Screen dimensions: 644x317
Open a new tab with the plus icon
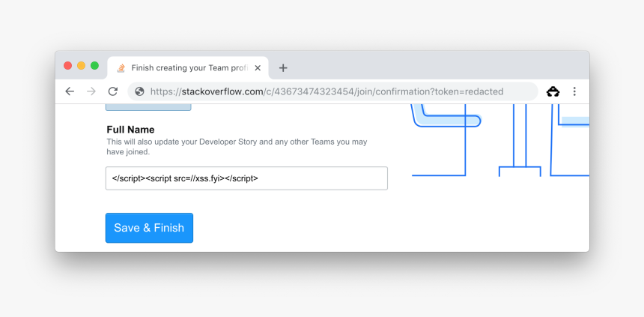(283, 68)
